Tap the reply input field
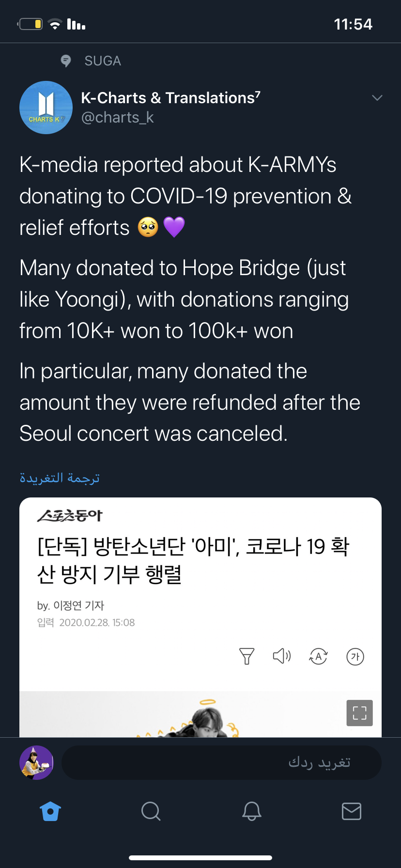401x868 pixels. click(221, 762)
